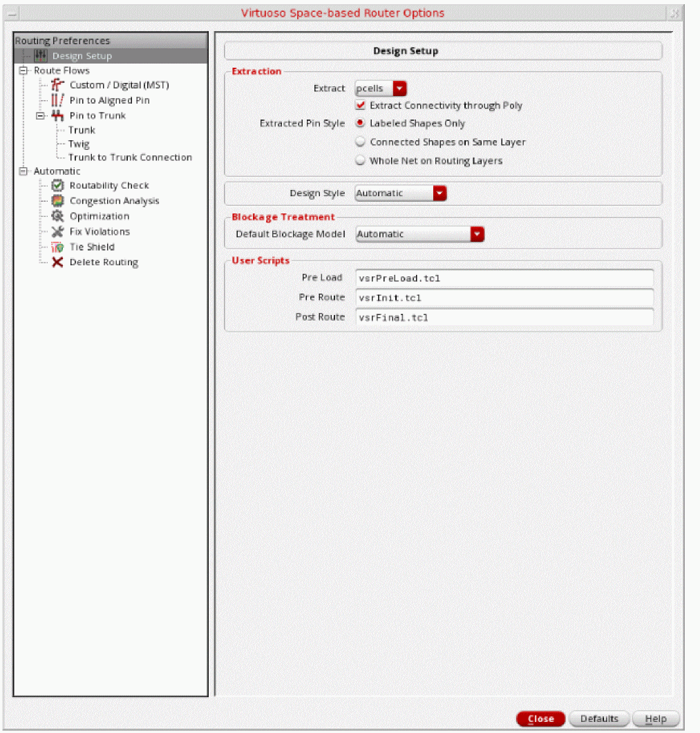
Task: Open Custom / Digital (MST) route flow
Action: coord(120,85)
